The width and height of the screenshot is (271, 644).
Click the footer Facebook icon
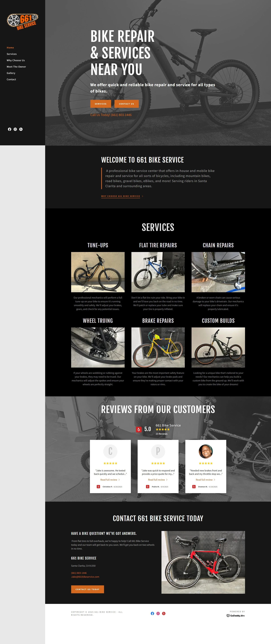point(152,613)
